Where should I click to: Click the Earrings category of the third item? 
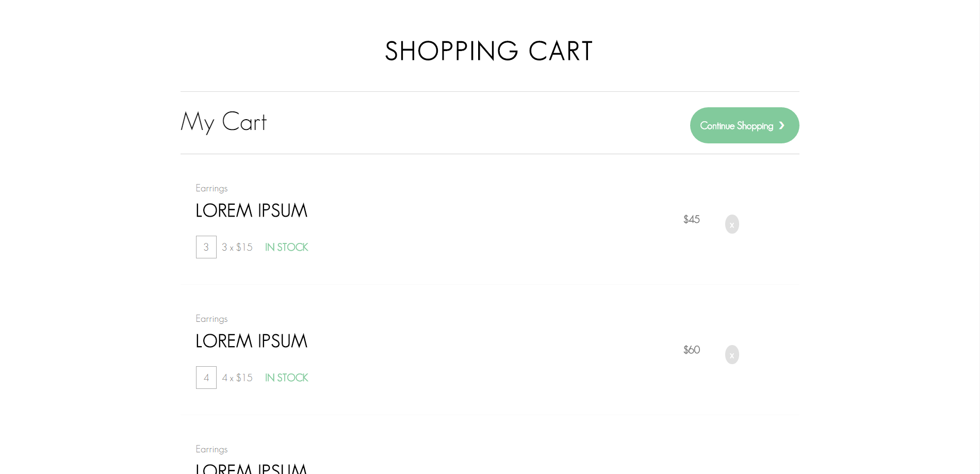click(211, 449)
